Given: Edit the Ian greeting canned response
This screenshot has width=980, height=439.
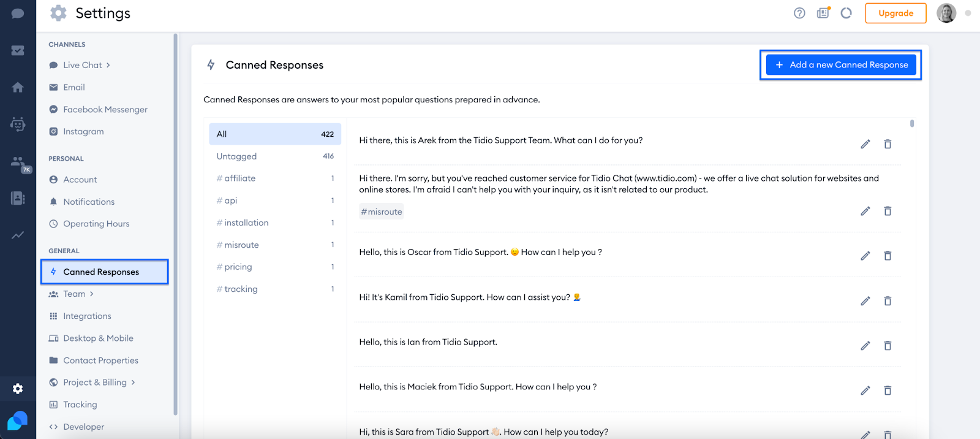Looking at the screenshot, I should click(865, 346).
